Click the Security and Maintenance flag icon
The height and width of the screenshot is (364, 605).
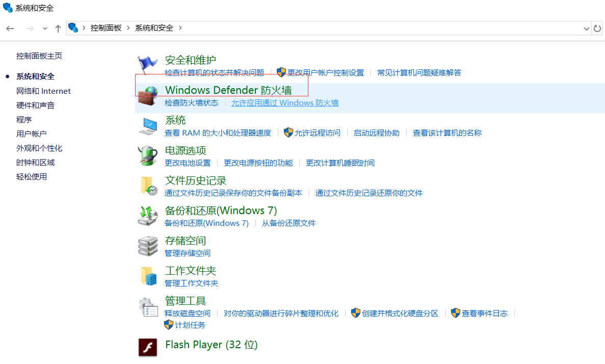pyautogui.click(x=147, y=65)
